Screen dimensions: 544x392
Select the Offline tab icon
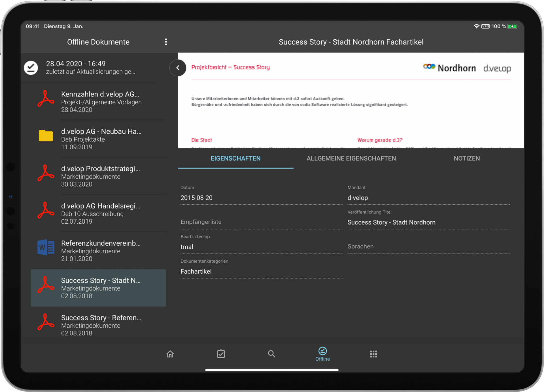click(x=322, y=354)
